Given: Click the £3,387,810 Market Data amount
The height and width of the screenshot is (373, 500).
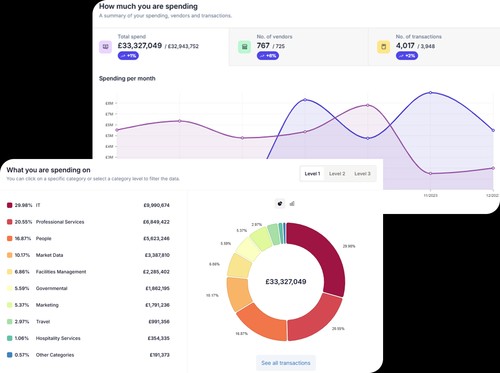Looking at the screenshot, I should click(157, 255).
